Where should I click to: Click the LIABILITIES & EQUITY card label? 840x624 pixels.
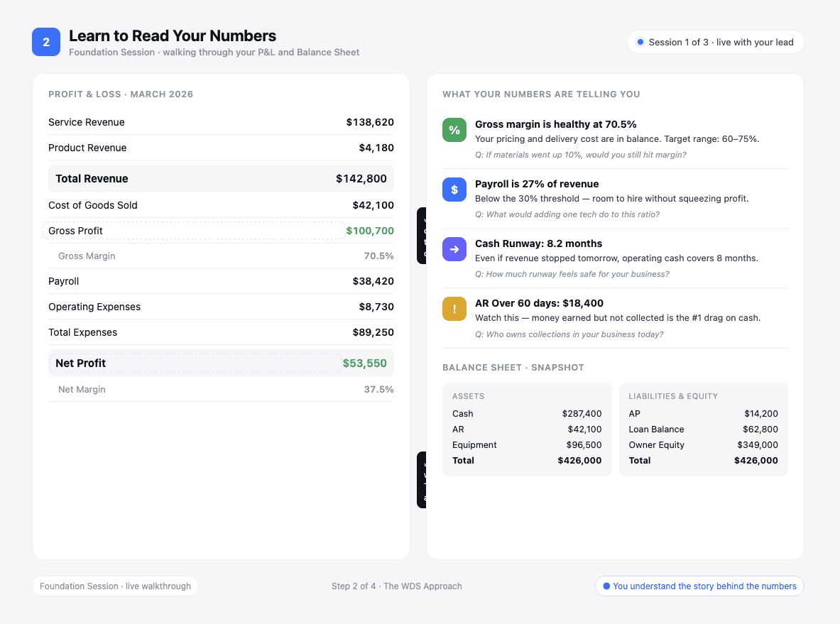click(673, 396)
